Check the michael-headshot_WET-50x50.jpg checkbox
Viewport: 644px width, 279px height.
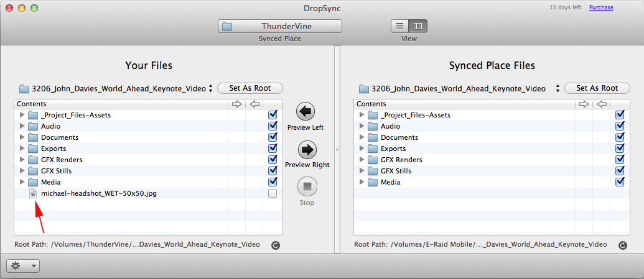coord(273,193)
